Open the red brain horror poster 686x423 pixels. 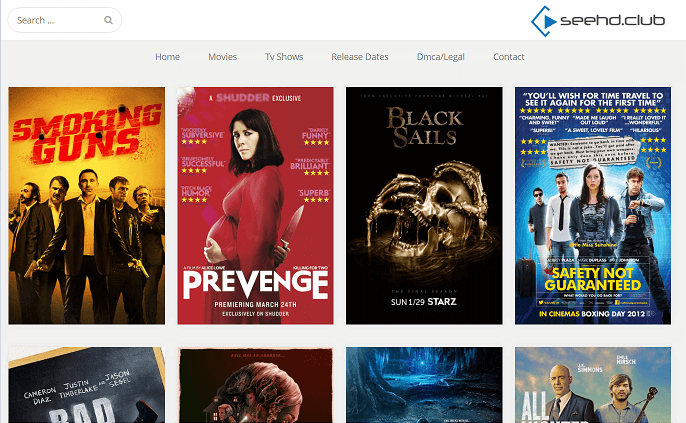pyautogui.click(x=256, y=385)
